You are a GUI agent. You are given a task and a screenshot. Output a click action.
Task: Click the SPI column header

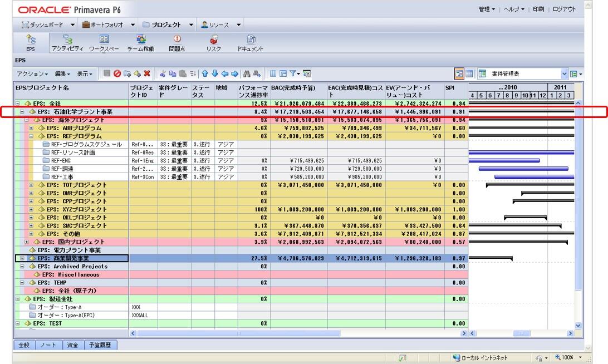456,91
